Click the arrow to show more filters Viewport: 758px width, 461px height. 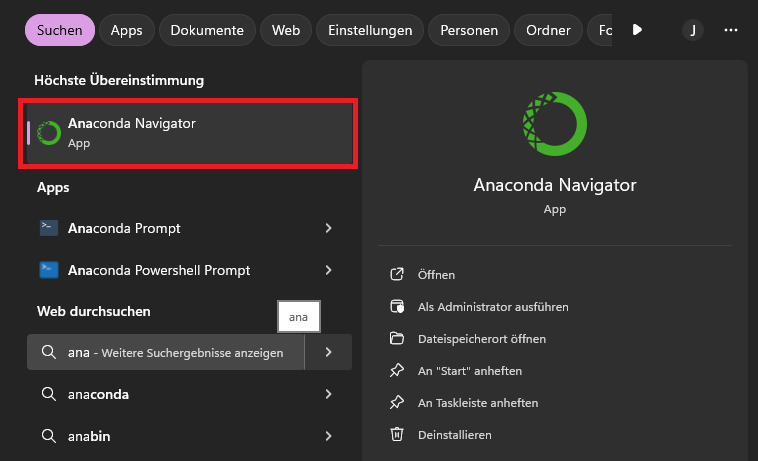[637, 30]
